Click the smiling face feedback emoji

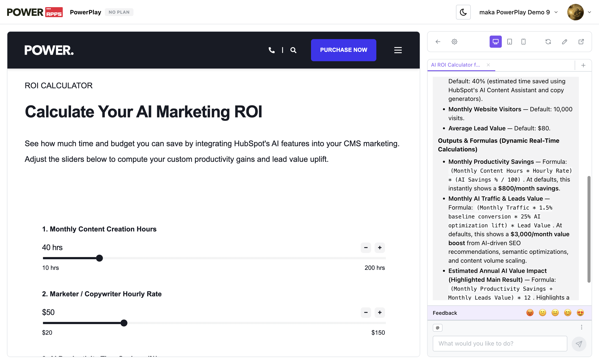click(x=568, y=313)
